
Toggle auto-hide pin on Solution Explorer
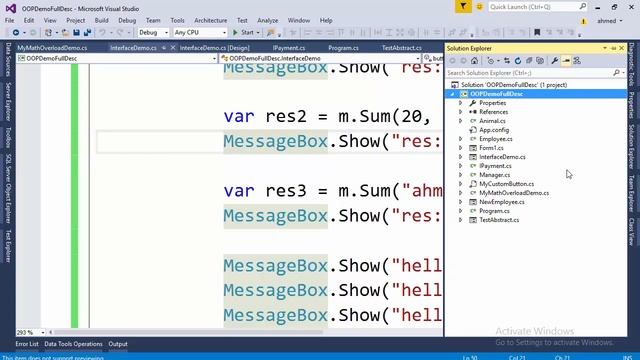(613, 48)
